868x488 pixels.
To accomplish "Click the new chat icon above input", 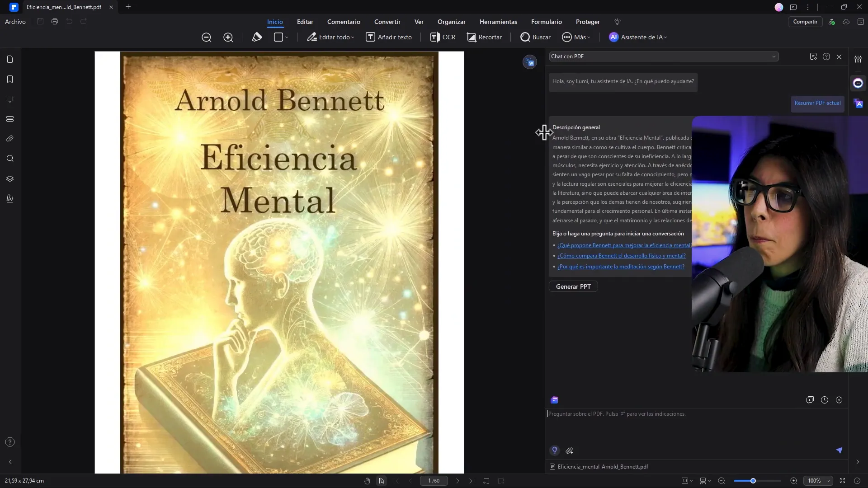I will click(810, 400).
